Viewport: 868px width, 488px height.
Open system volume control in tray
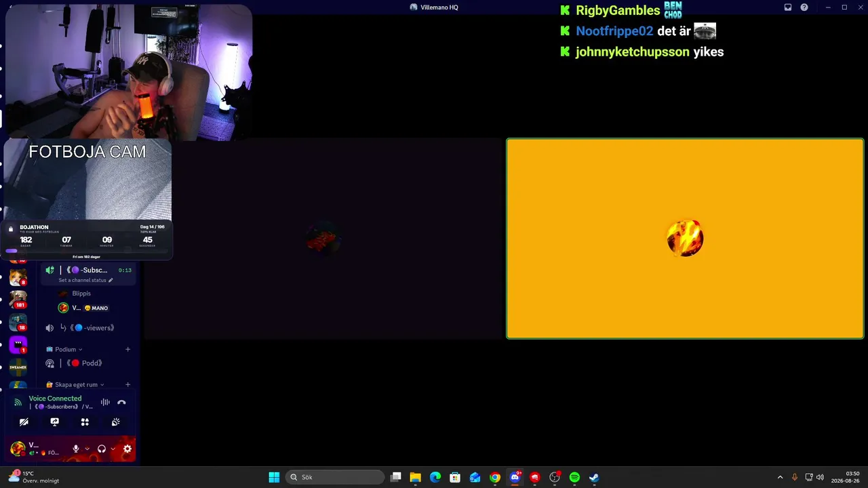tap(820, 477)
